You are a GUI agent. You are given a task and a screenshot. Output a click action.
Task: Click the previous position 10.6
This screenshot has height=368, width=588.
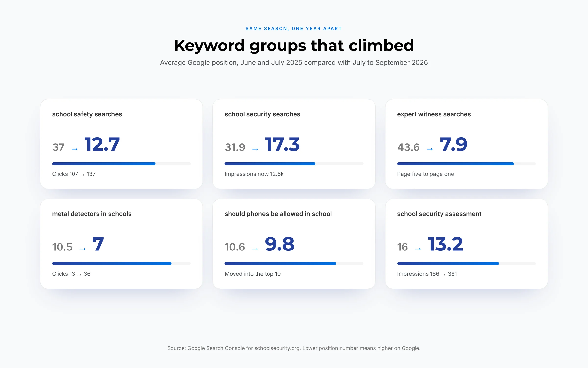(x=235, y=247)
